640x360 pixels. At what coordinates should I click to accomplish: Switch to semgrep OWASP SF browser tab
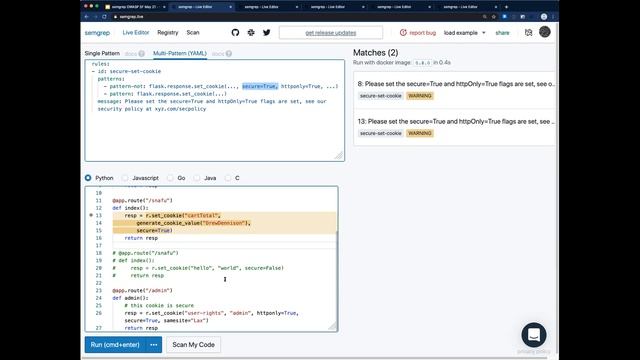click(x=136, y=7)
